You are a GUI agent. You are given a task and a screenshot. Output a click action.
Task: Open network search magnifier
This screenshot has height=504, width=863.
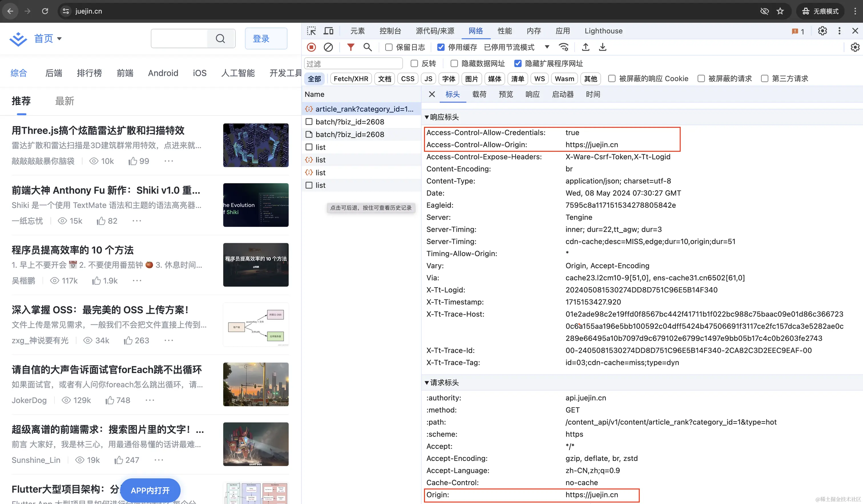click(x=368, y=47)
